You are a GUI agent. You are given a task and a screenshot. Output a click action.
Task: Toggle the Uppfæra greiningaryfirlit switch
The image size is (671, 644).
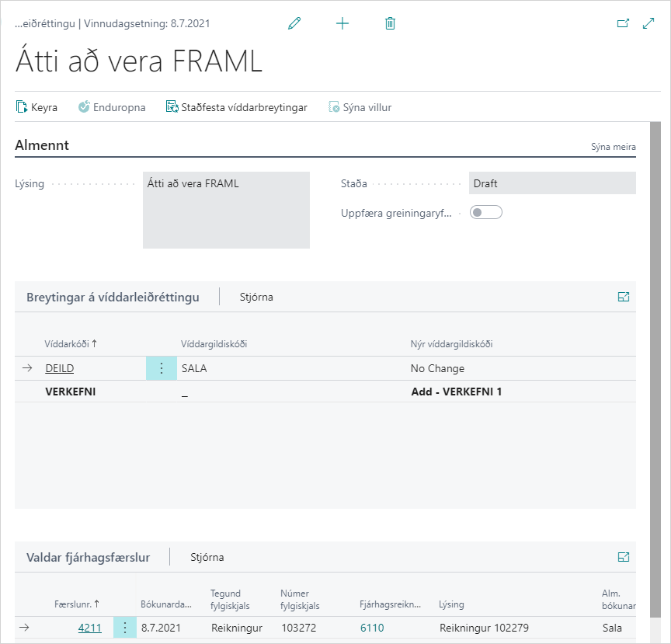(x=486, y=212)
